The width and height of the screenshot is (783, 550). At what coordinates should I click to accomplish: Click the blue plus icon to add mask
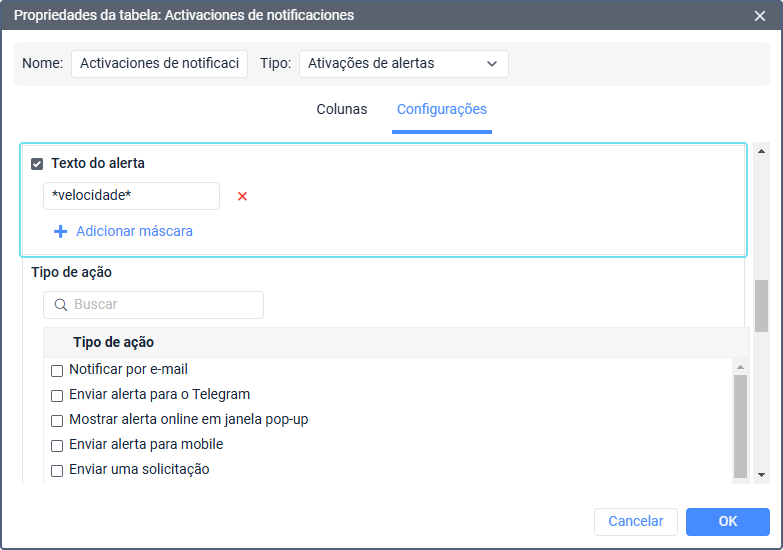(60, 231)
